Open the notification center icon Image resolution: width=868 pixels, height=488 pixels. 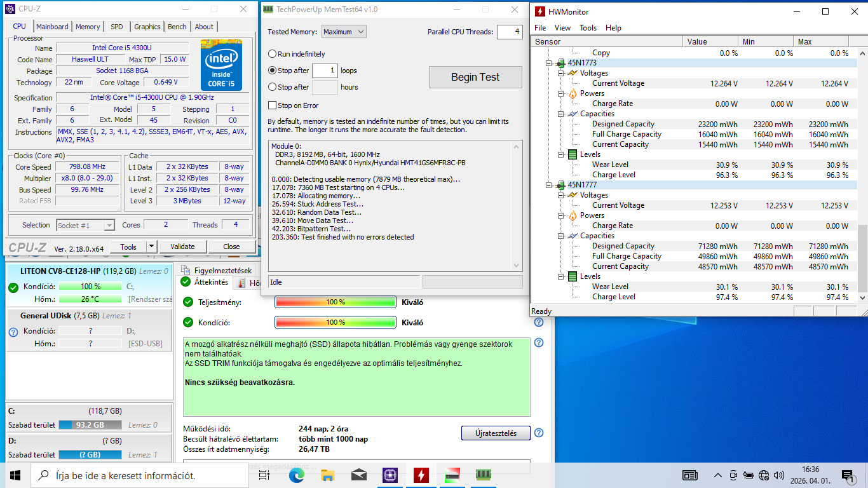[847, 475]
